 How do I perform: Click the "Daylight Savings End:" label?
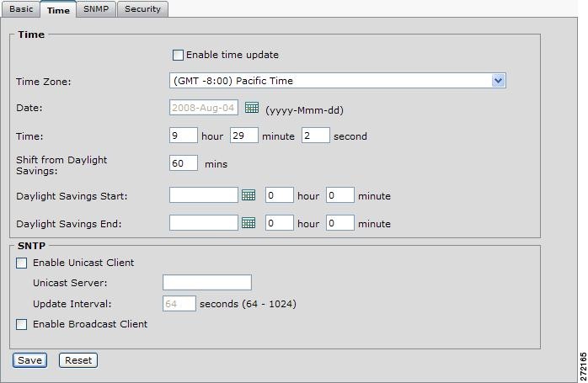(69, 224)
